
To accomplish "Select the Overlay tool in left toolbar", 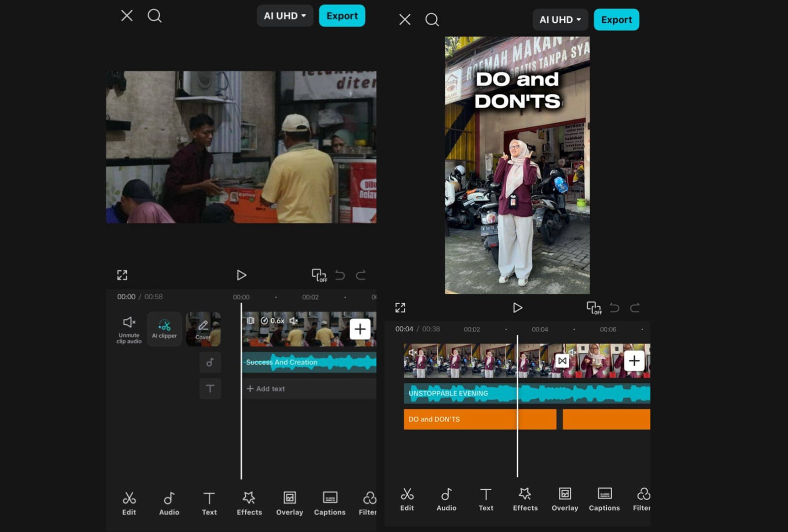I will [x=290, y=503].
